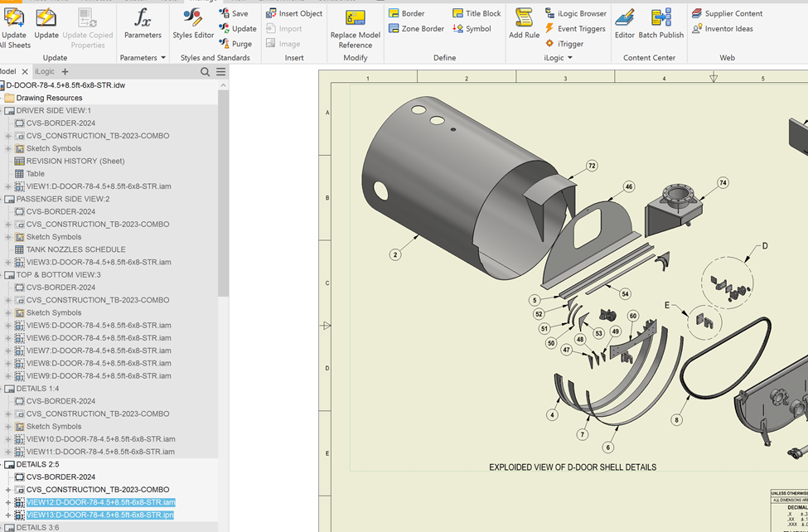This screenshot has width=808, height=532.
Task: Click the search icon in model browser
Action: [206, 72]
